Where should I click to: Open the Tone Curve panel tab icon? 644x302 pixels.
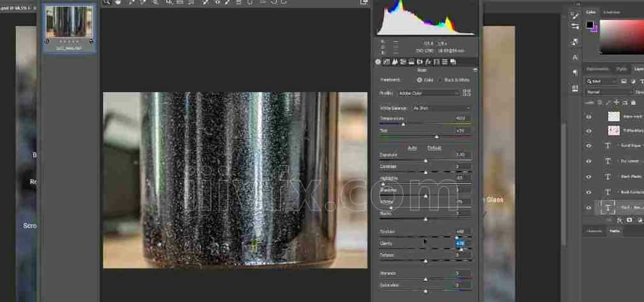pyautogui.click(x=387, y=62)
